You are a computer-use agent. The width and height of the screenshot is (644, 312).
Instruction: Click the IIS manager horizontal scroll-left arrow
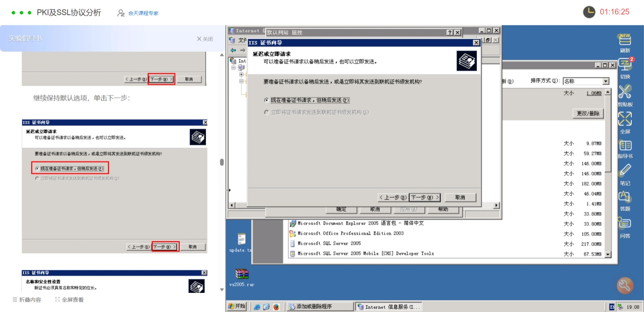(232, 205)
